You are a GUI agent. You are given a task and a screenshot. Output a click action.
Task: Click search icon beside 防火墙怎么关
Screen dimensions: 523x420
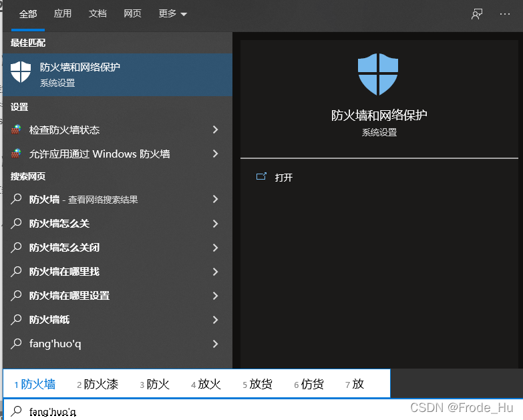tap(16, 223)
